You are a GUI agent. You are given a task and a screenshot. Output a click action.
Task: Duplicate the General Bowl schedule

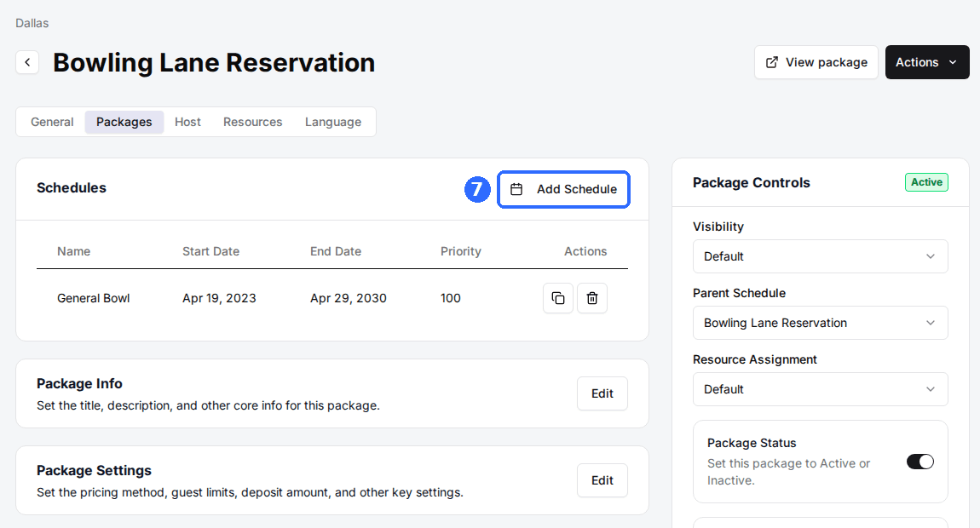[558, 298]
